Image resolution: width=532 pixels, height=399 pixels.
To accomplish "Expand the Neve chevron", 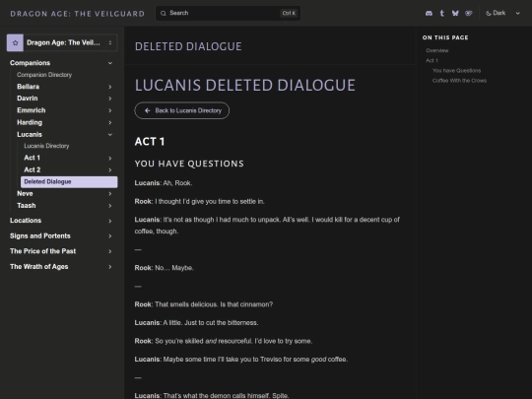I will tap(110, 194).
